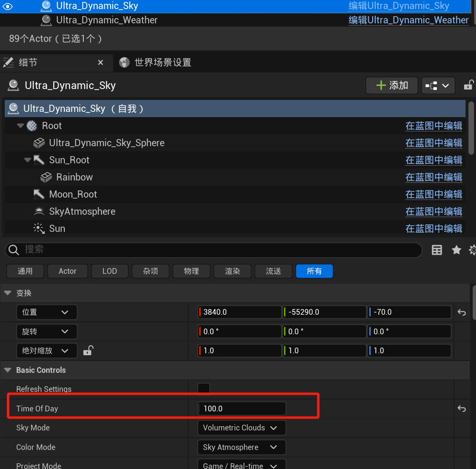The image size is (476, 469).
Task: Open the details settings gear icon
Action: 472,250
